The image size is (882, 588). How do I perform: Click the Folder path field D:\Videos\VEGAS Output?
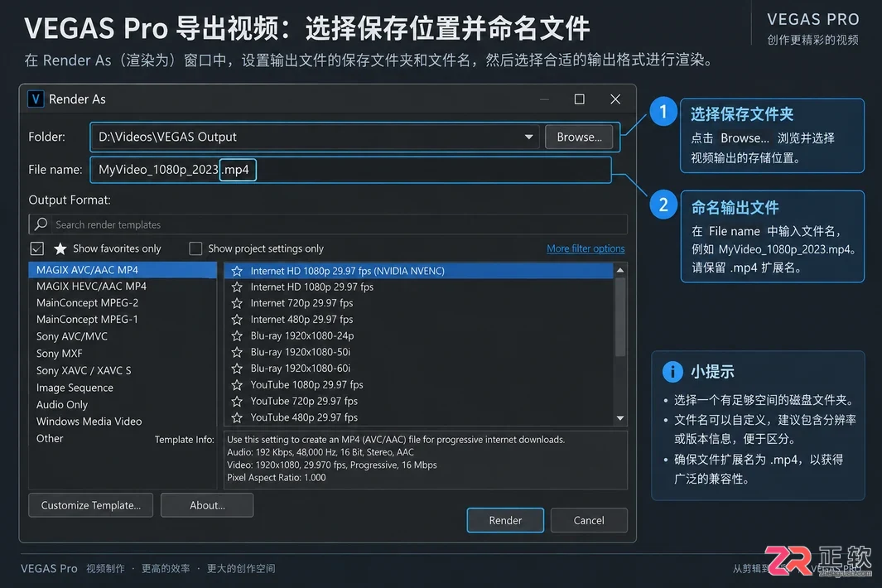(x=315, y=137)
